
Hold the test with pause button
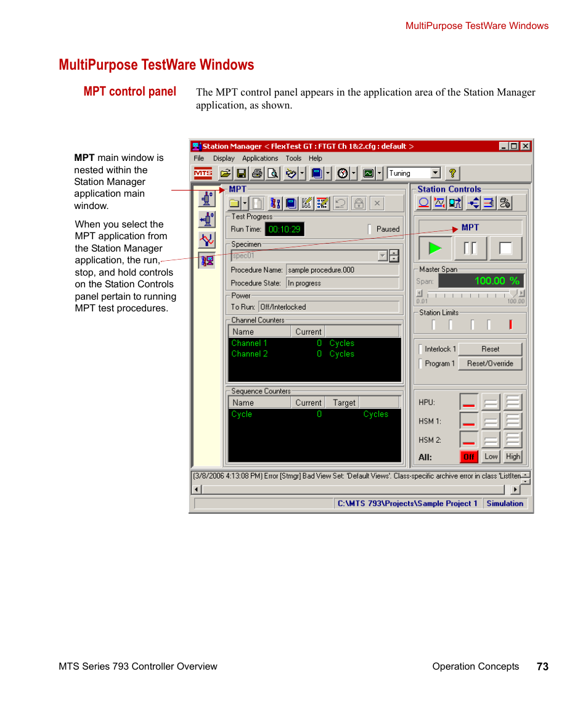[x=470, y=248]
